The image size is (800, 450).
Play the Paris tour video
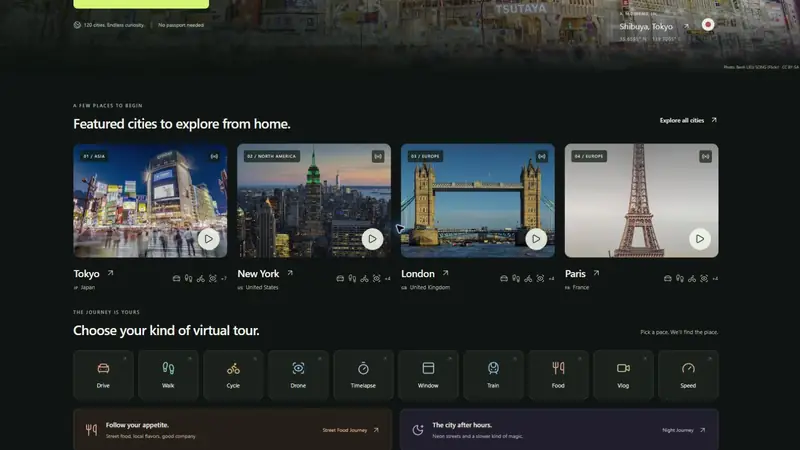click(x=700, y=239)
